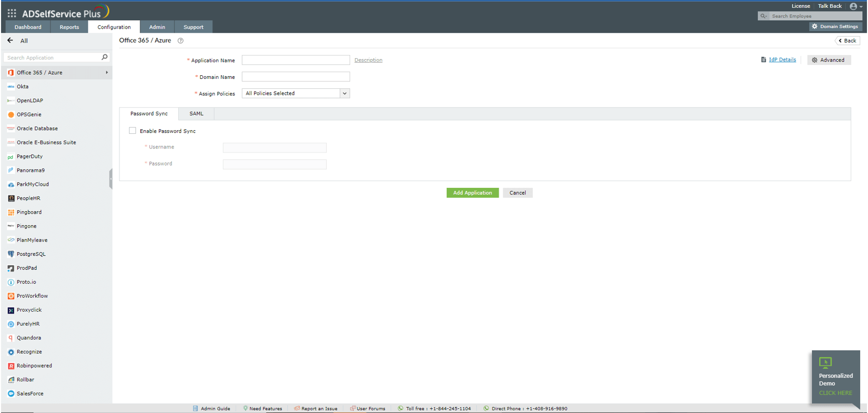Click the IdP Details document icon
The width and height of the screenshot is (868, 413).
pos(764,60)
